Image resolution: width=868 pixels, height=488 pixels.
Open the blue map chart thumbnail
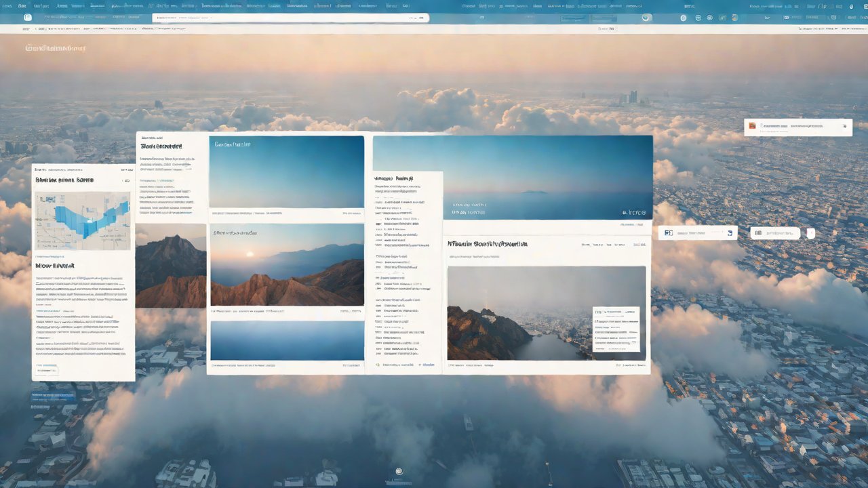pyautogui.click(x=82, y=220)
